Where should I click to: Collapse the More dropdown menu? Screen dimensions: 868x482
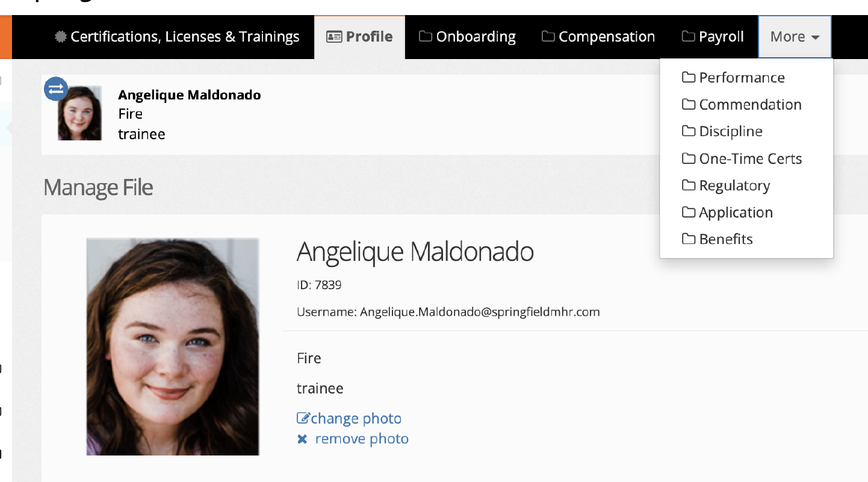795,37
